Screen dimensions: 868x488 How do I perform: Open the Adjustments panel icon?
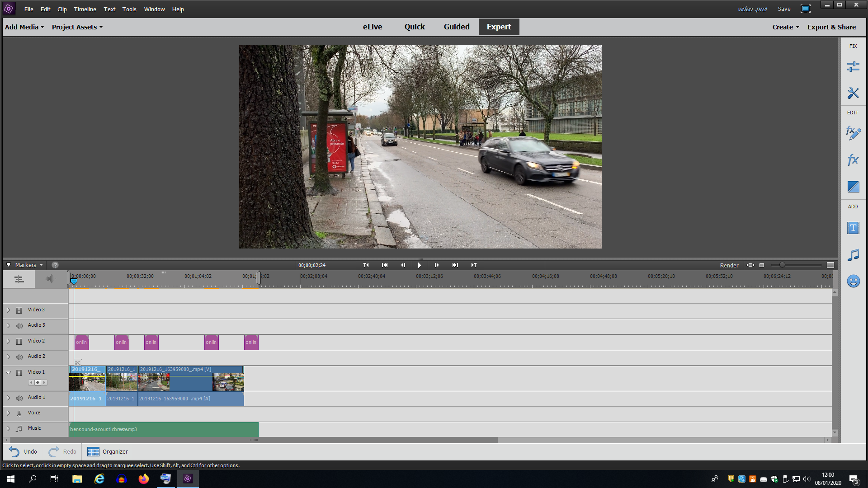click(x=853, y=67)
